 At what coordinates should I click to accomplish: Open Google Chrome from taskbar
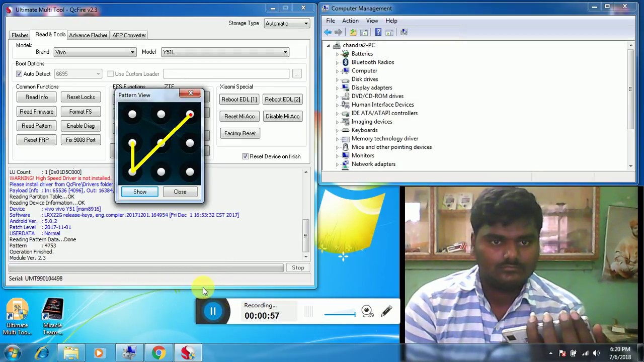(x=158, y=353)
